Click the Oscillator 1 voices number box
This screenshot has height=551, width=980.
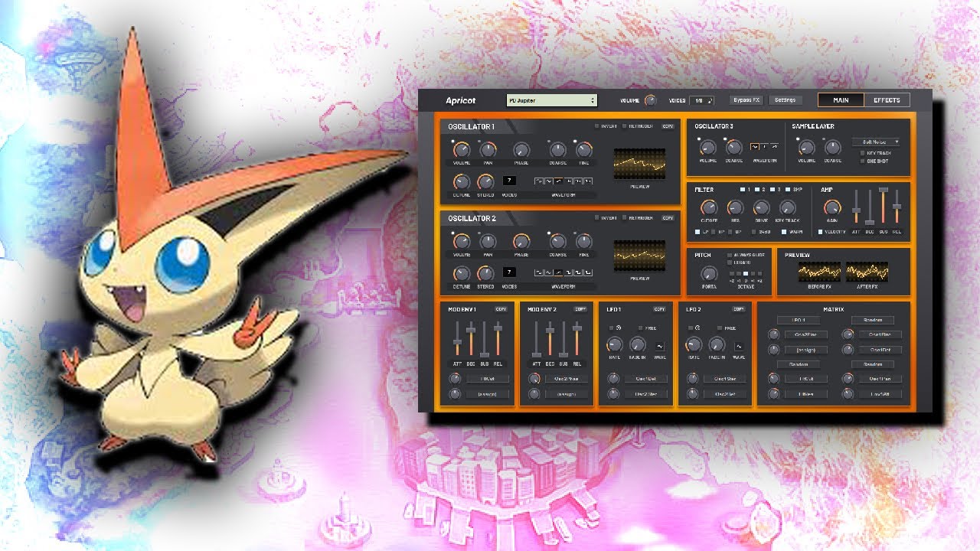[x=509, y=181]
